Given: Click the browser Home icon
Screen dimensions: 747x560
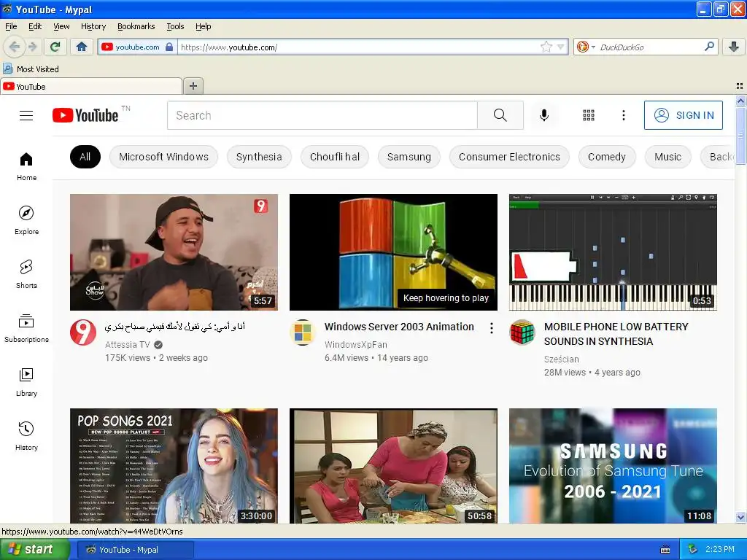Looking at the screenshot, I should coord(82,47).
